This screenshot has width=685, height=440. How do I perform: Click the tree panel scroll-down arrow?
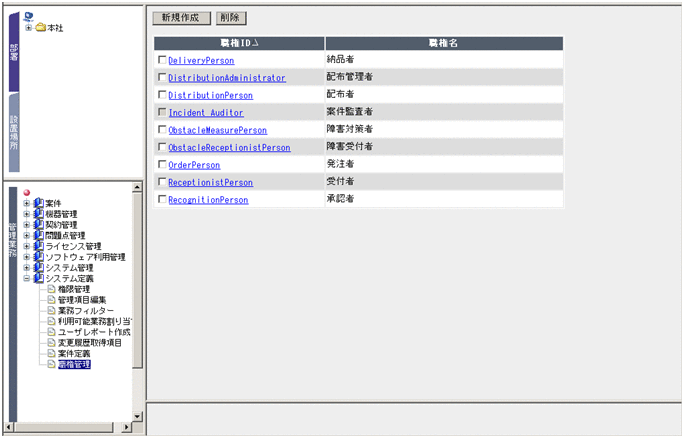tap(137, 416)
